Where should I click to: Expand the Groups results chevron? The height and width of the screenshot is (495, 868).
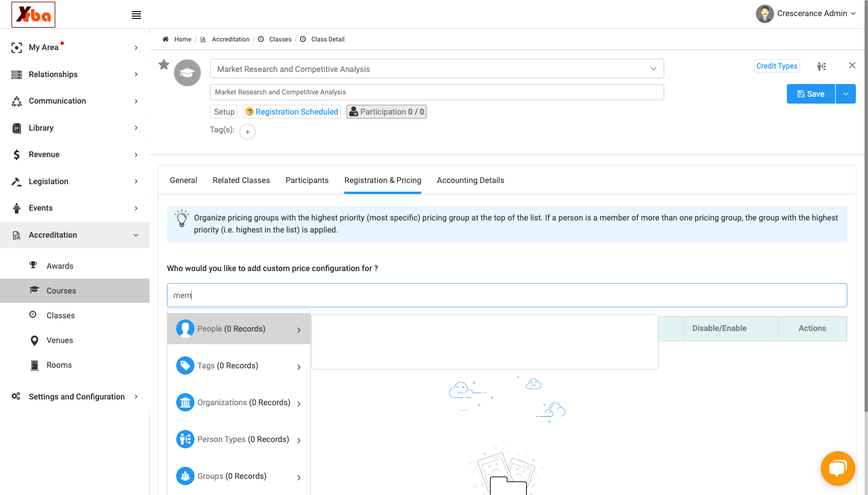pyautogui.click(x=299, y=477)
